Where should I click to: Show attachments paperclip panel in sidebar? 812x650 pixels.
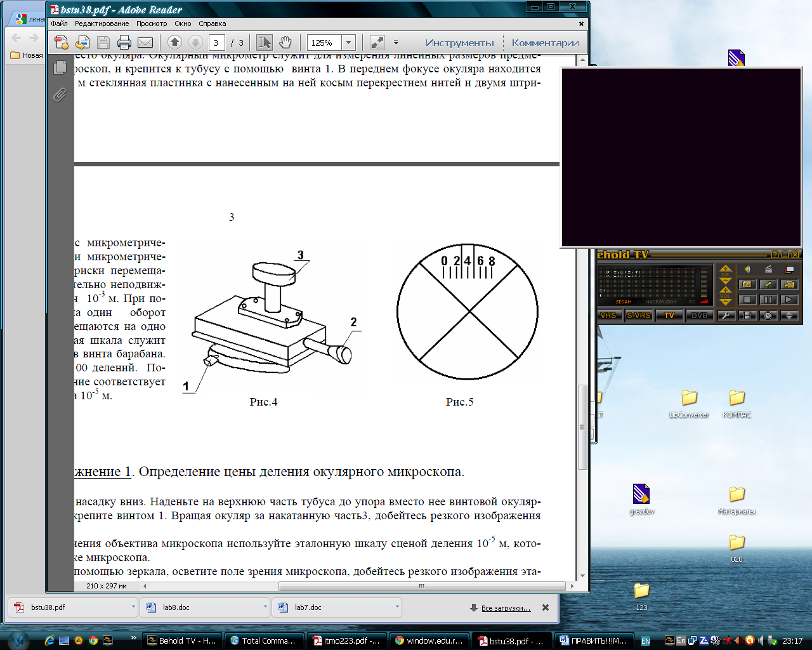point(60,95)
